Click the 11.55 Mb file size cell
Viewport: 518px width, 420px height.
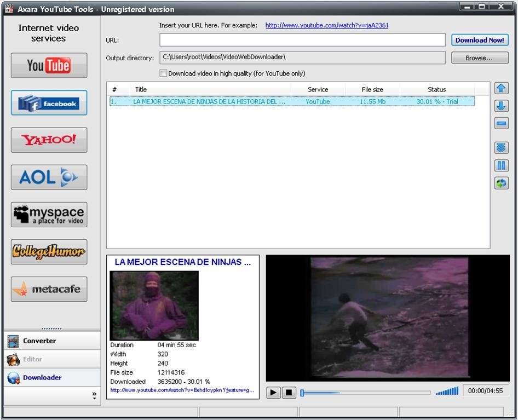coord(372,101)
